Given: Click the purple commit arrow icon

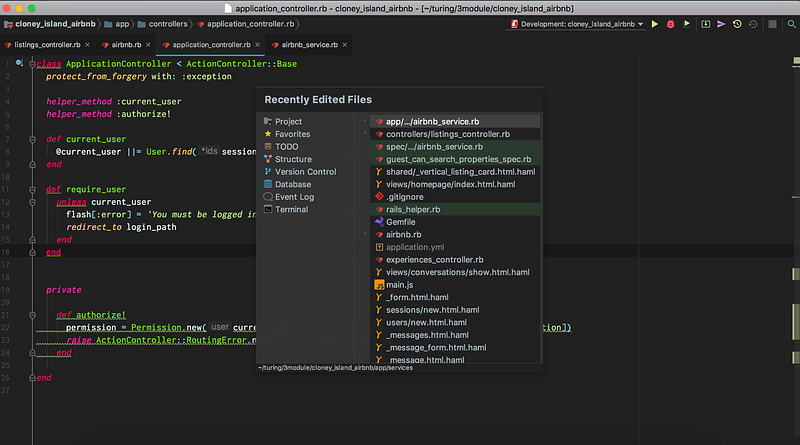Looking at the screenshot, I should (x=721, y=23).
